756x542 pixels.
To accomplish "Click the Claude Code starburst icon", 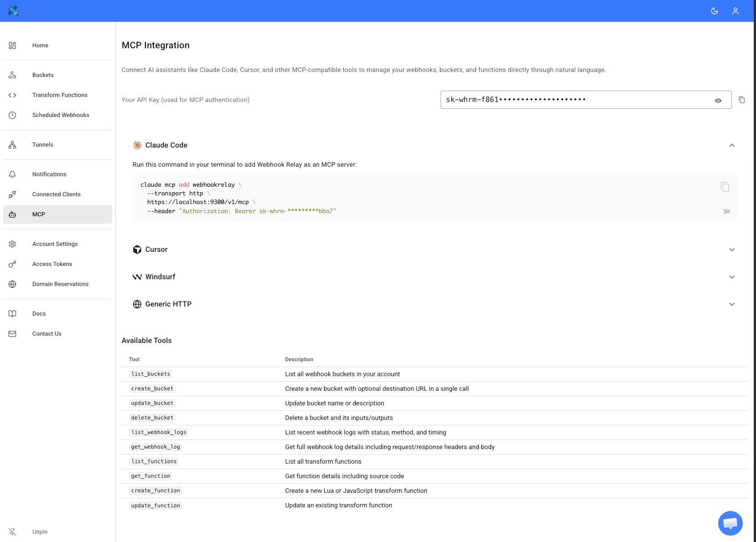I will (137, 145).
